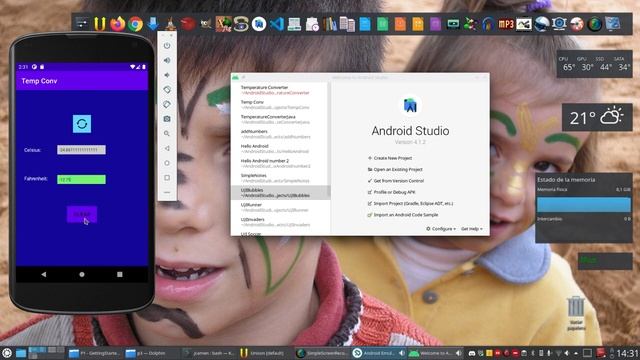Click Open an Existing Project
The image size is (640, 360).
(x=395, y=169)
